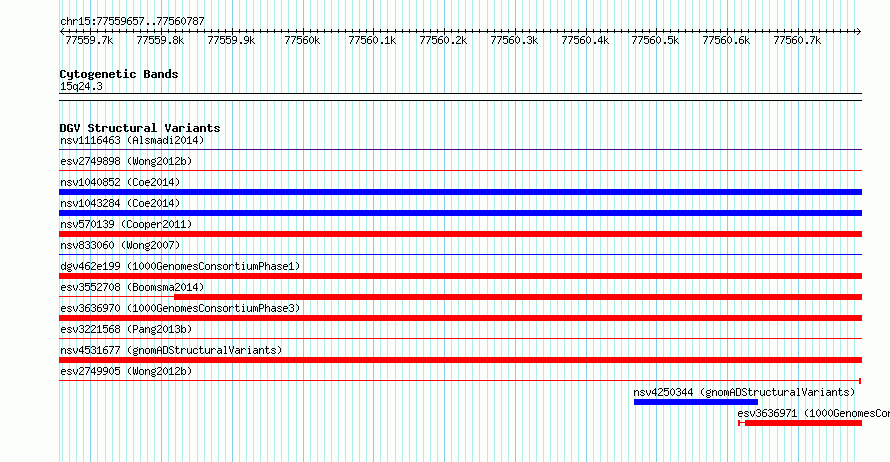Viewport: 890px width, 462px height.
Task: Click the 77560.6k ruler label
Action: (727, 40)
